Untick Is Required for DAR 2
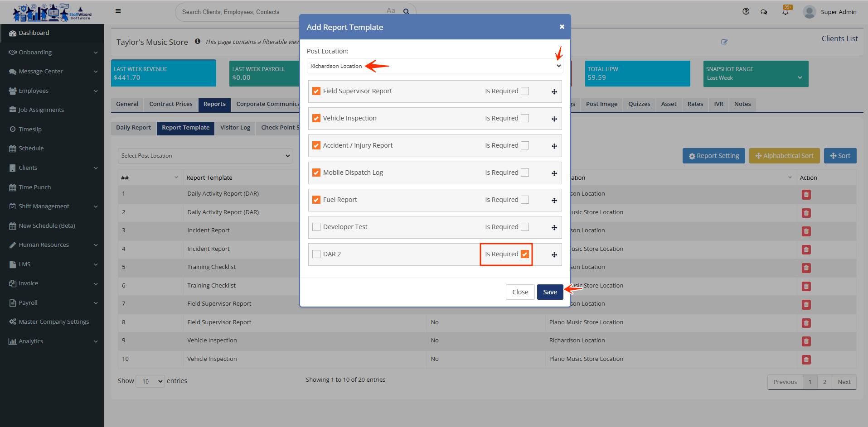868x427 pixels. [525, 254]
